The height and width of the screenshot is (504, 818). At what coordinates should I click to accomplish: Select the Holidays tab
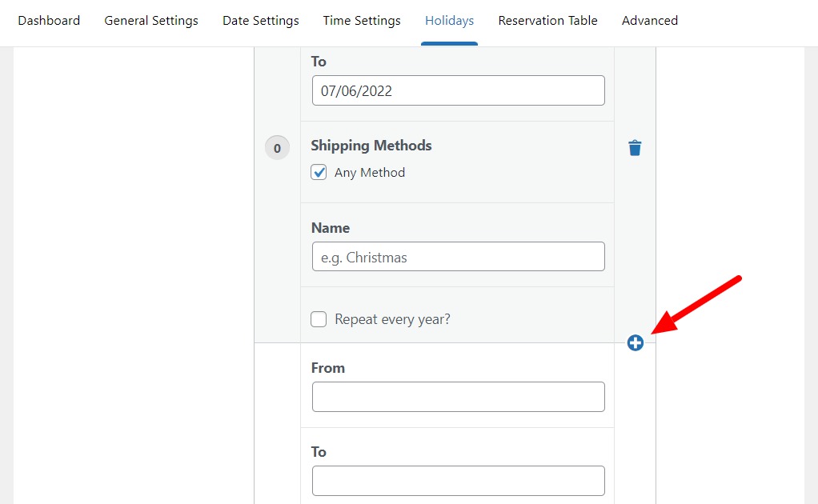point(449,21)
